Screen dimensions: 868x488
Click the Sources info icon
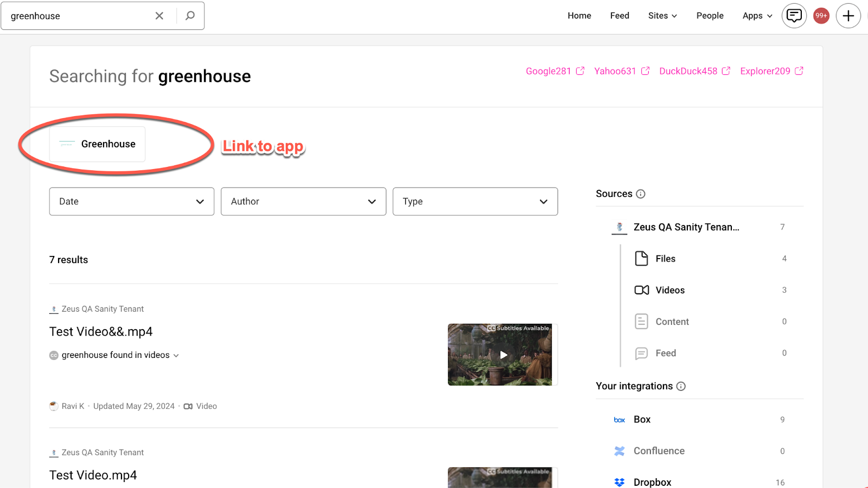tap(641, 194)
